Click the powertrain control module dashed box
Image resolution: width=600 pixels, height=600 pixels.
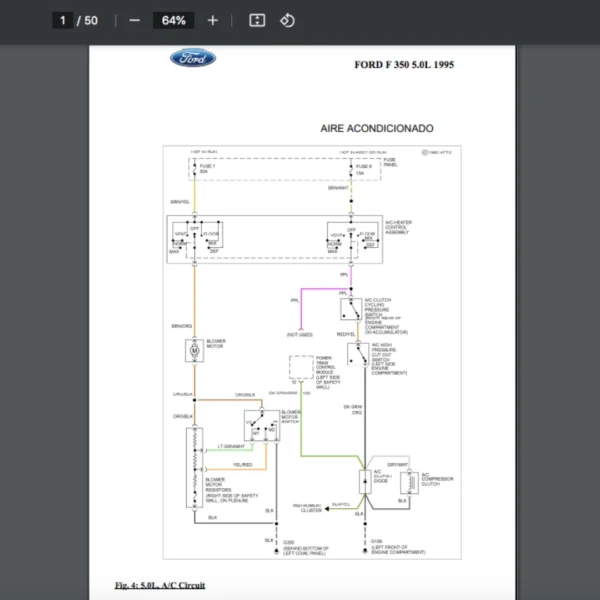coord(301,367)
